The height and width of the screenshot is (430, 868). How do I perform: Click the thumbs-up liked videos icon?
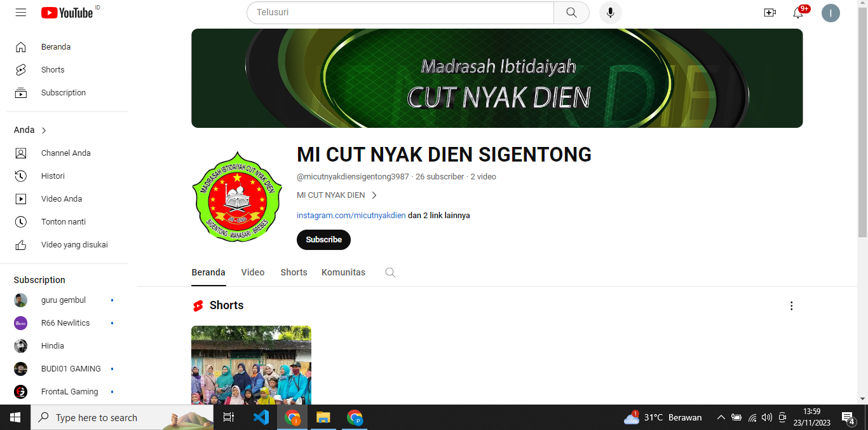(x=21, y=245)
